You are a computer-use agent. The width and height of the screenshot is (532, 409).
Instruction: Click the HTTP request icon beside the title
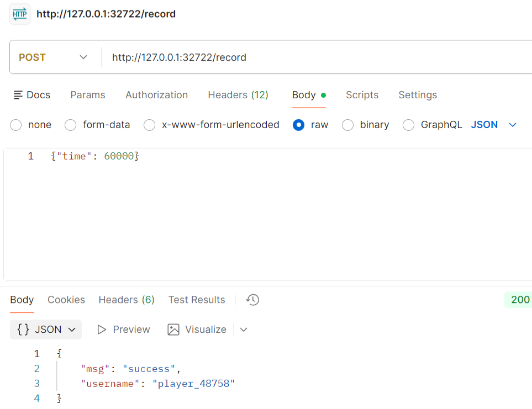tap(20, 14)
